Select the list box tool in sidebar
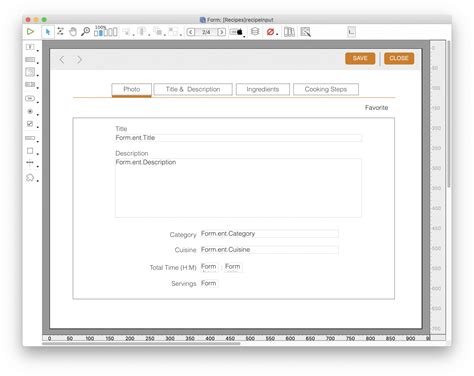The width and height of the screenshot is (474, 376). [30, 72]
